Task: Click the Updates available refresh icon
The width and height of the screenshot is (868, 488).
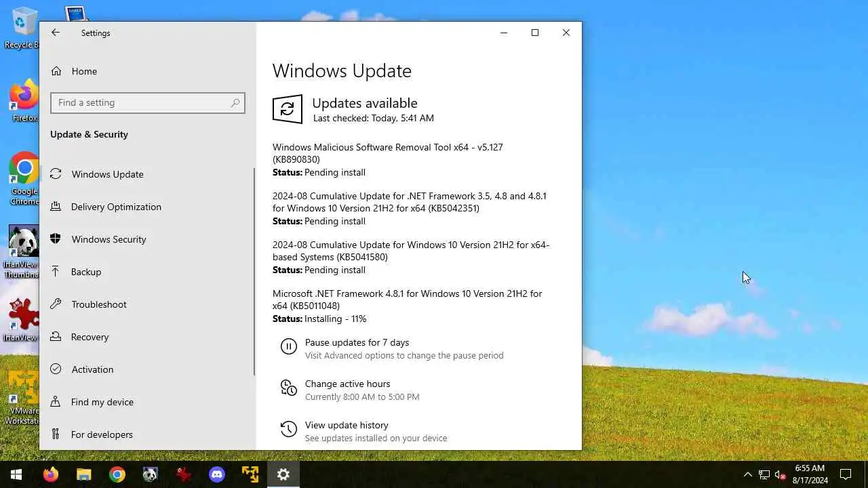Action: [288, 109]
